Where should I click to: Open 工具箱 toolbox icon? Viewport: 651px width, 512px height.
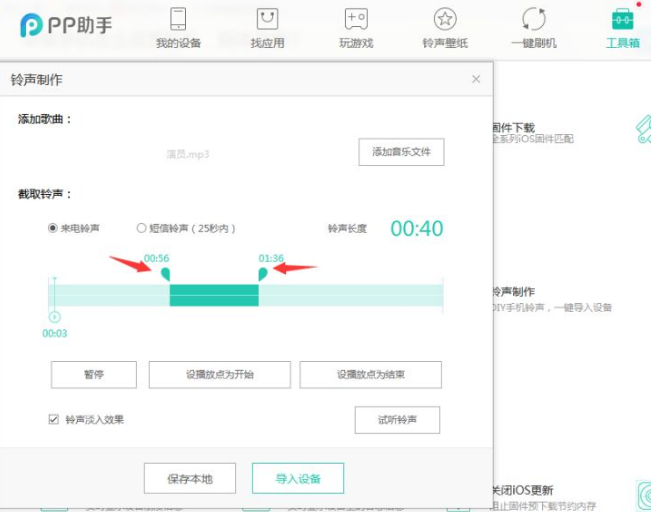622,19
